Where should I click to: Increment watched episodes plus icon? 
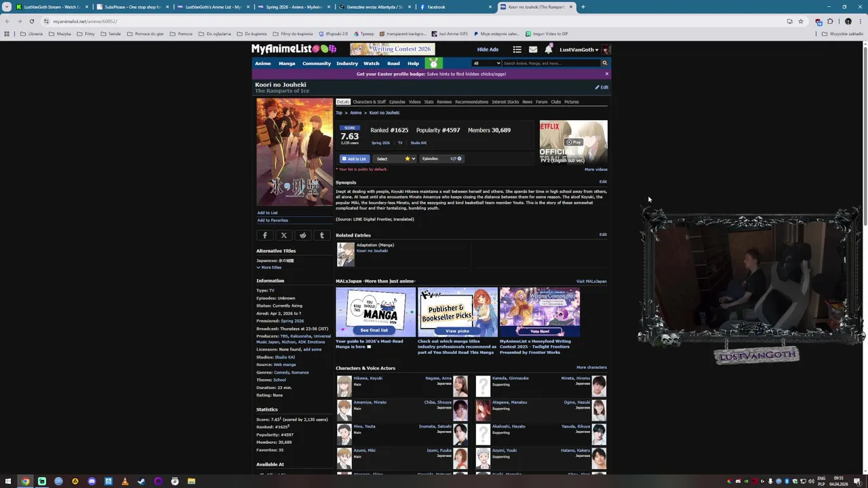(x=459, y=159)
